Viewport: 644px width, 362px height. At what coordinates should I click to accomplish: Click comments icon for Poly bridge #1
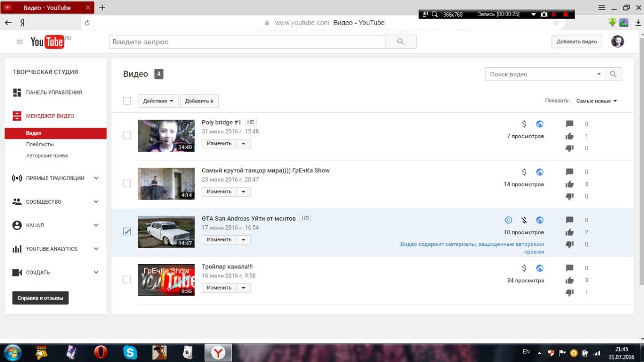pyautogui.click(x=570, y=124)
